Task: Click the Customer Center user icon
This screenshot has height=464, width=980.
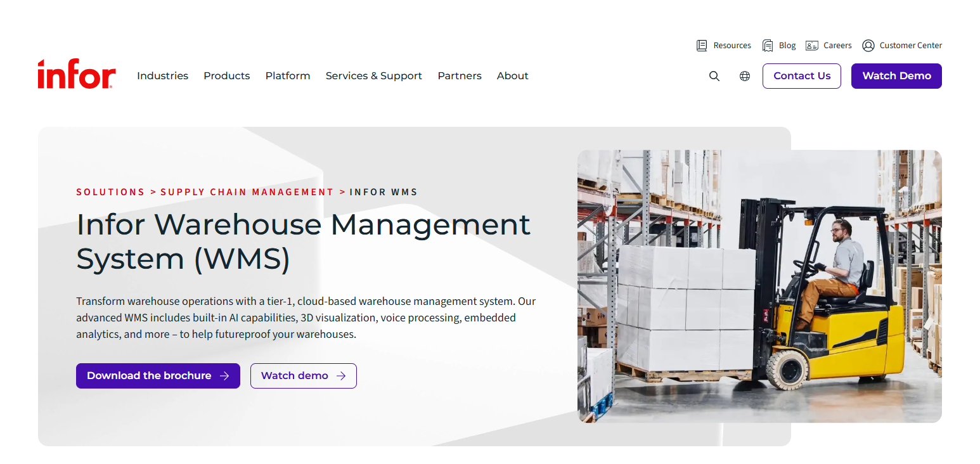Action: coord(868,46)
